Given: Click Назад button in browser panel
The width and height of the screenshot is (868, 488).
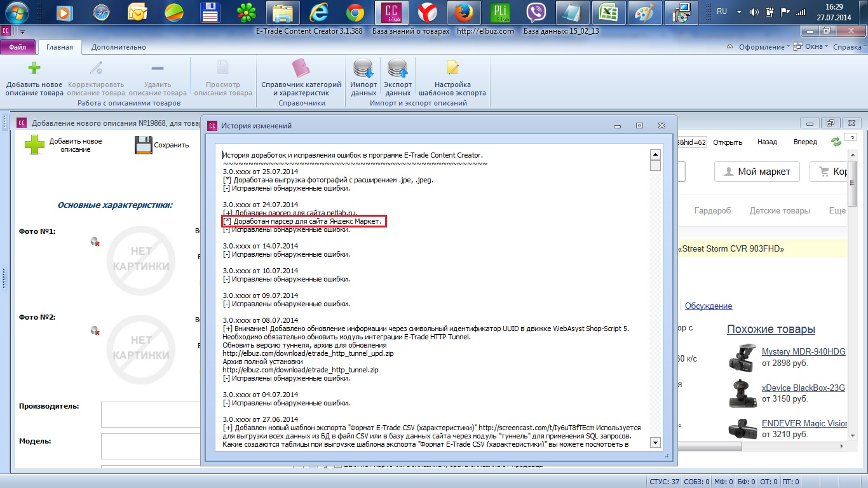Looking at the screenshot, I should 767,142.
